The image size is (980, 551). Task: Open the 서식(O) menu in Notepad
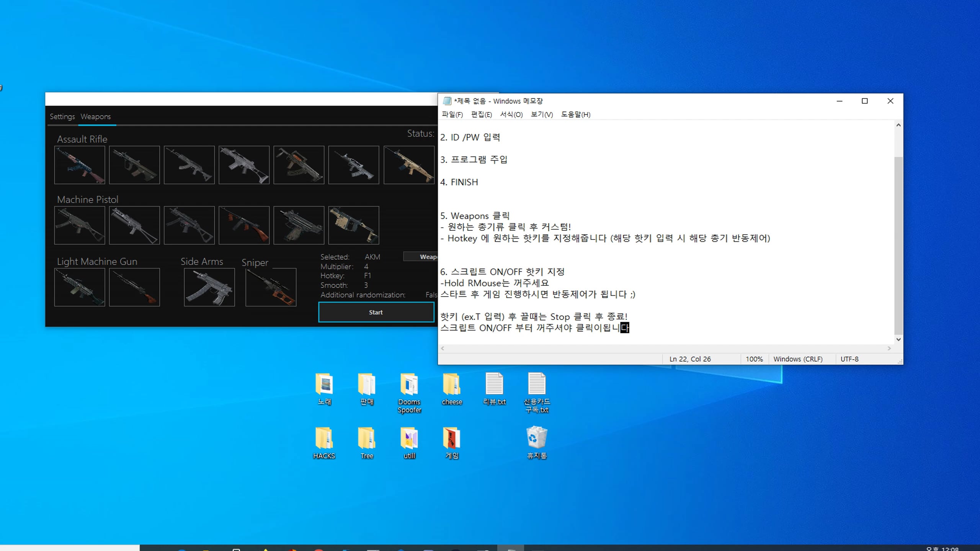click(511, 114)
